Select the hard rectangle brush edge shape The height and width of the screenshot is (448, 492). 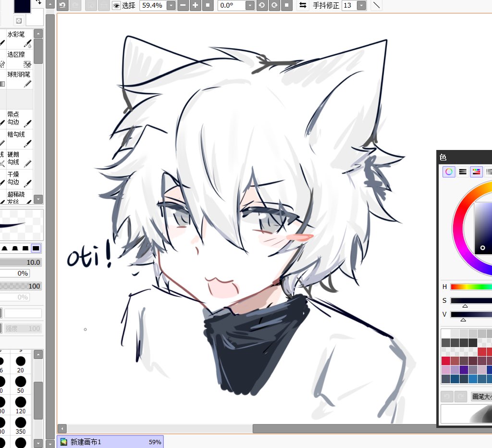[36, 249]
